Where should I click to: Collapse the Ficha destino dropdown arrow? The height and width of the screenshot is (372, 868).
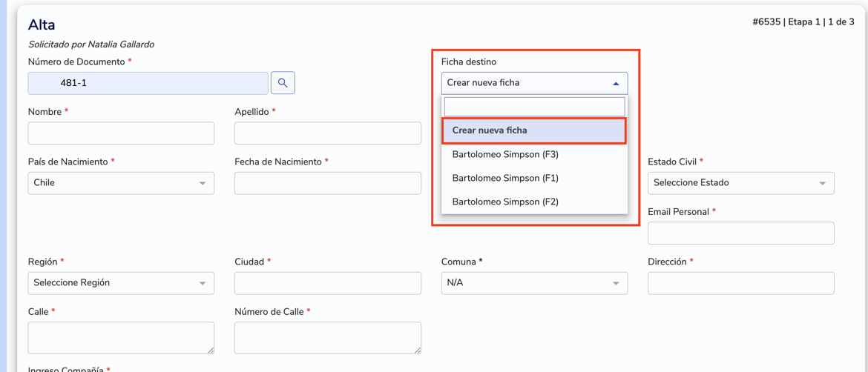point(615,84)
